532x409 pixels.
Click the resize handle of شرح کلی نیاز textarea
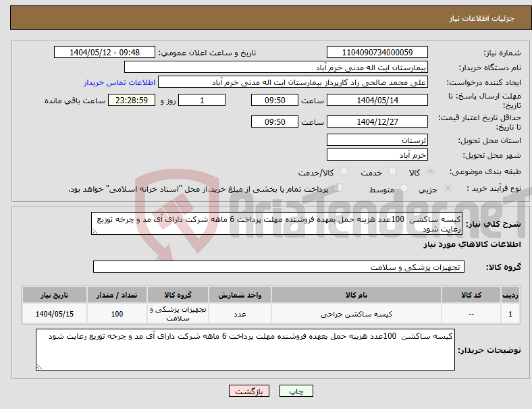pyautogui.click(x=95, y=231)
